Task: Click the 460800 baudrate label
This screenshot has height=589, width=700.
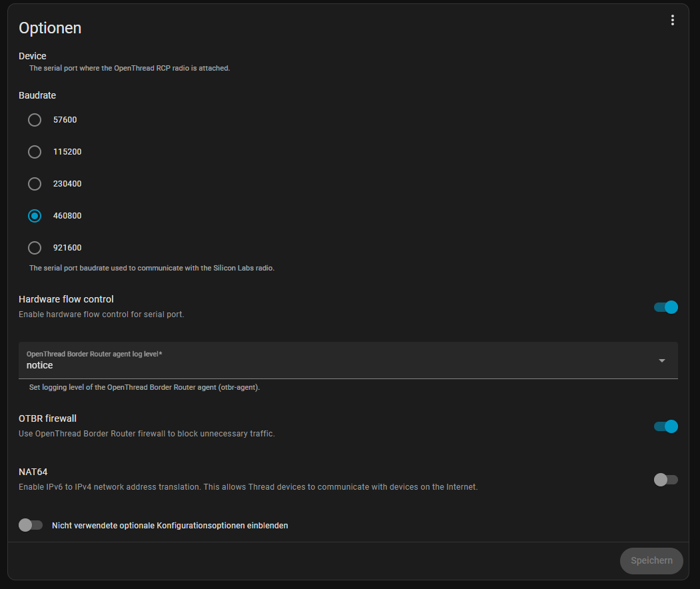Action: [67, 216]
